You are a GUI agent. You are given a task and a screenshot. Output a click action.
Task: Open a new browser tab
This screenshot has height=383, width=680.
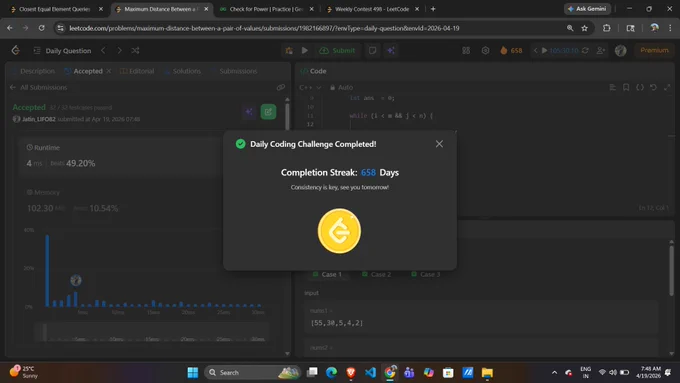pyautogui.click(x=433, y=9)
